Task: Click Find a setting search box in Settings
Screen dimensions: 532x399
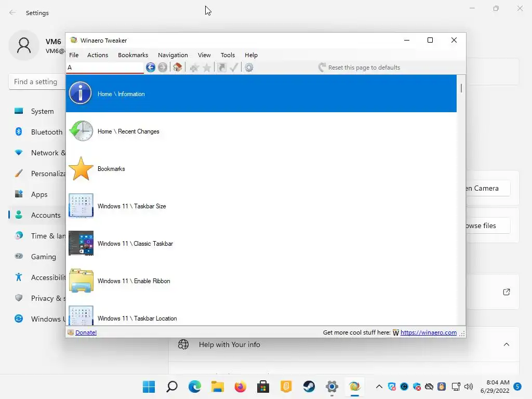Action: click(x=37, y=82)
